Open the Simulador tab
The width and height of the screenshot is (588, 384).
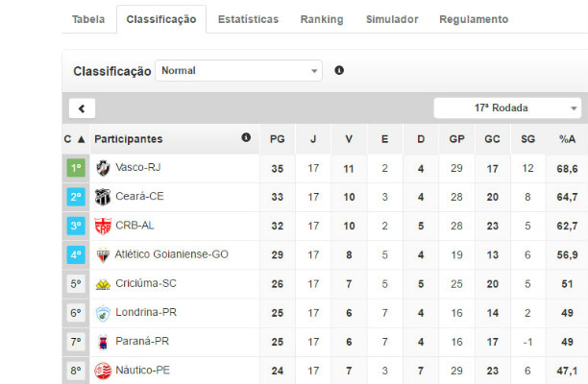(x=391, y=19)
